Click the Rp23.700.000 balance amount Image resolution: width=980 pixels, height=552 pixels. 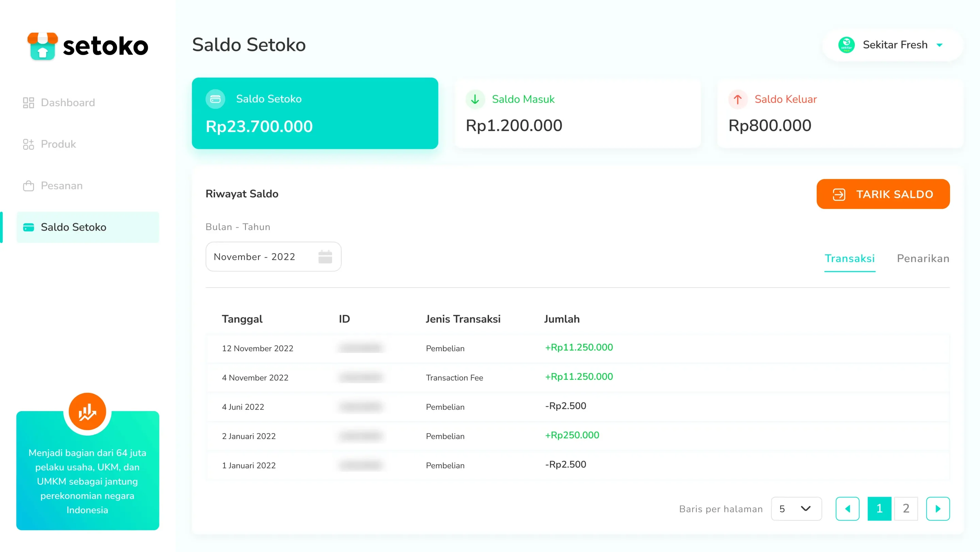259,126
